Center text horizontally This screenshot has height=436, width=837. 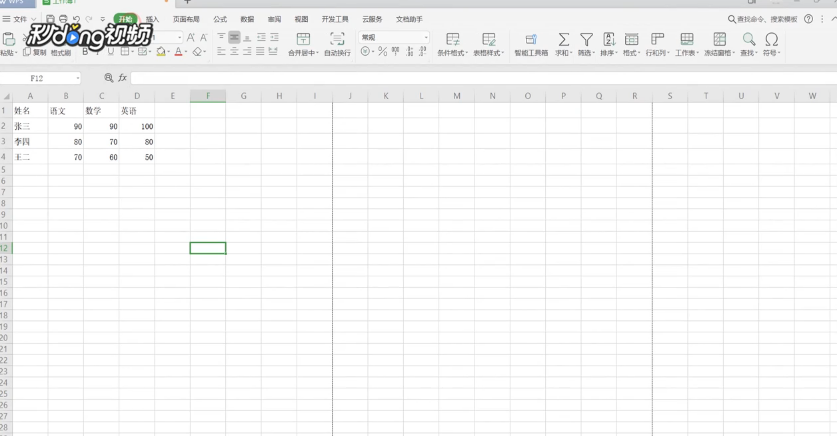click(234, 52)
